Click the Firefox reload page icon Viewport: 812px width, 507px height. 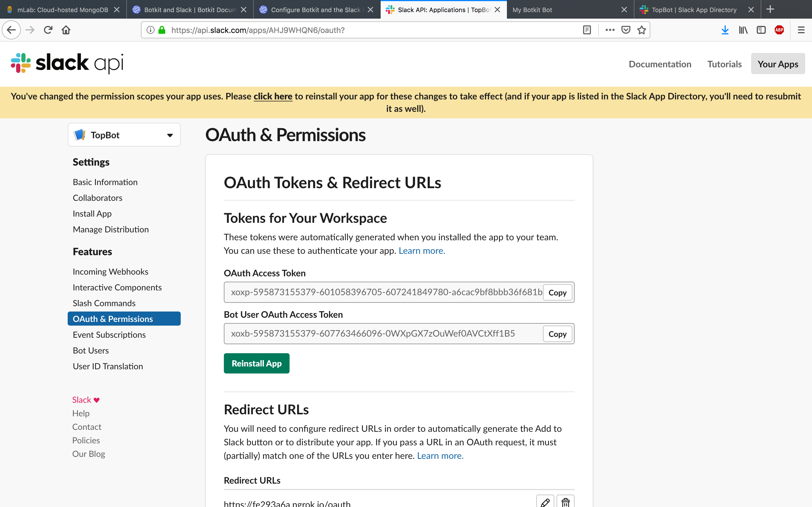48,30
